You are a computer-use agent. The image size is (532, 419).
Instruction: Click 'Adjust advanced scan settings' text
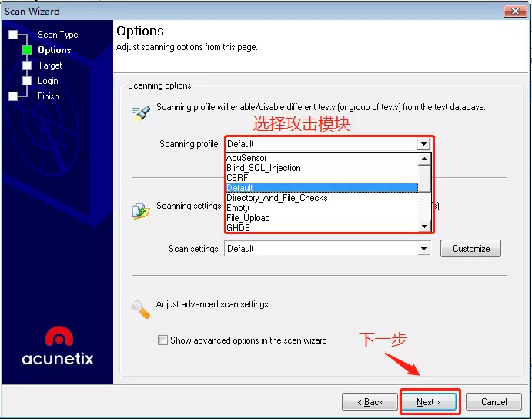(x=212, y=304)
